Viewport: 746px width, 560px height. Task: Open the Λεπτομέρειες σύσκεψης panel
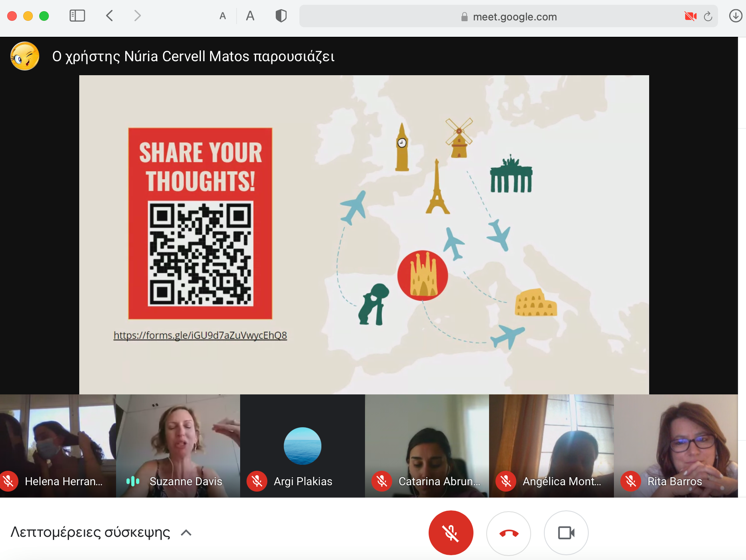[x=90, y=533]
